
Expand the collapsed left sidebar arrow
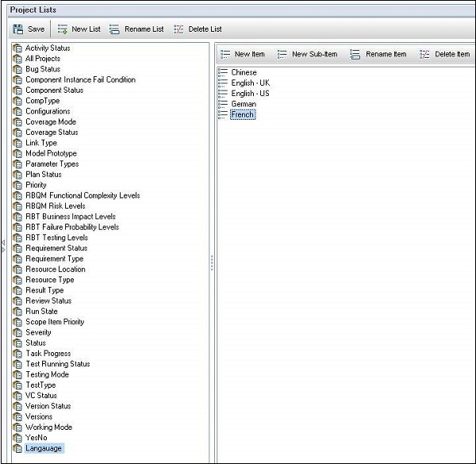(3, 247)
